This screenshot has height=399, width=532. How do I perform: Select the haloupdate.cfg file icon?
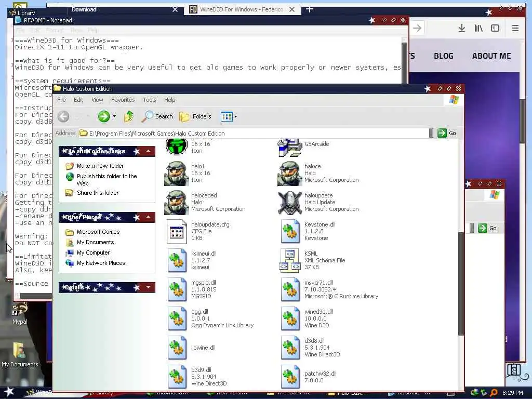pyautogui.click(x=177, y=232)
